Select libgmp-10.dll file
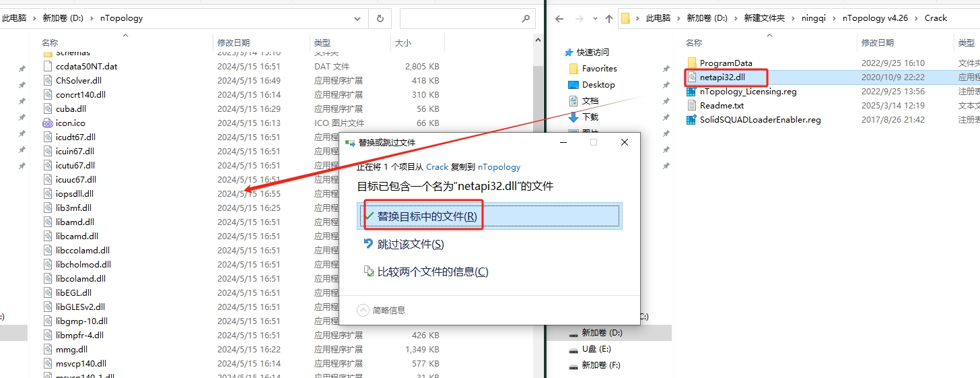Viewport: 980px width, 378px height. tap(81, 321)
